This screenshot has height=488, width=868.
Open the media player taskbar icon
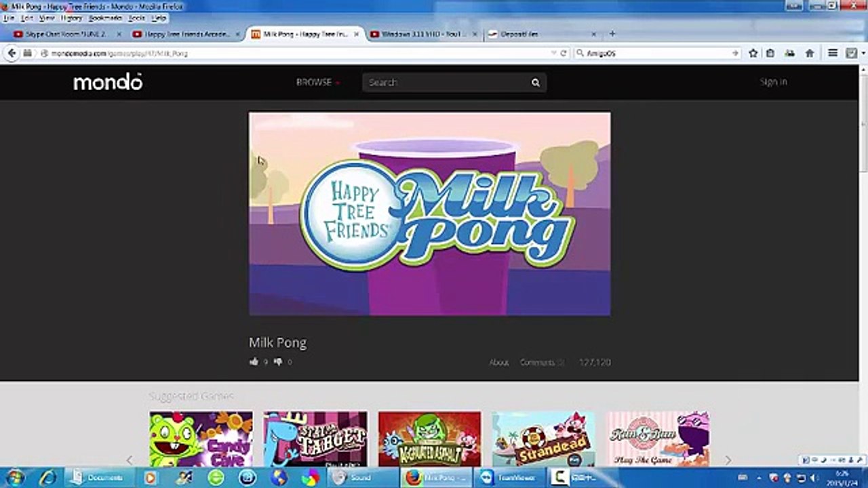click(151, 478)
